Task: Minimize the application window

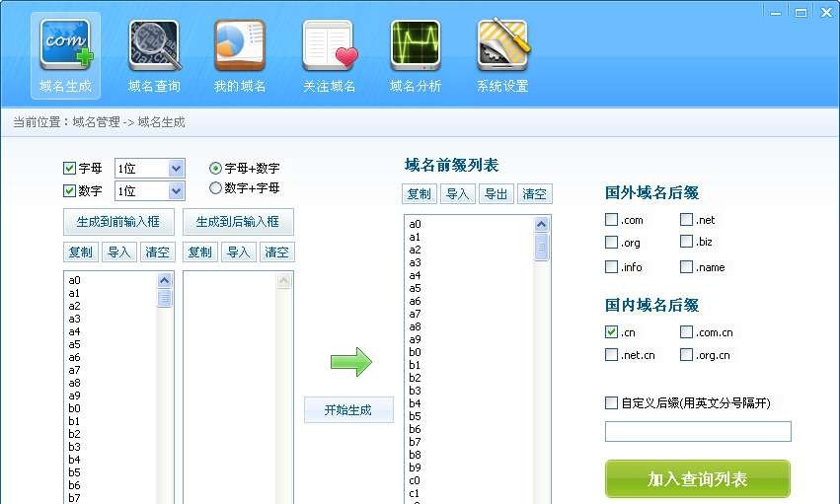Action: pos(776,12)
